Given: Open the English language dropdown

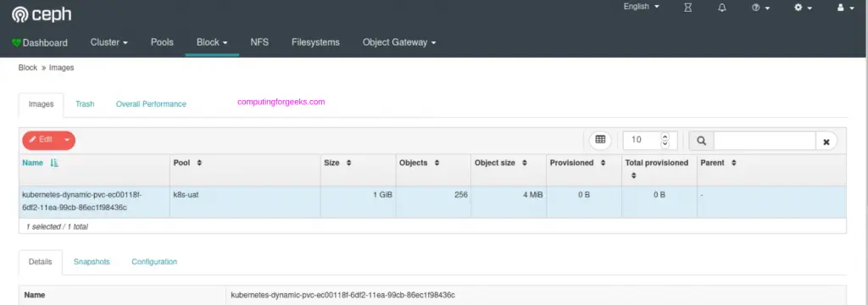Looking at the screenshot, I should [x=641, y=7].
